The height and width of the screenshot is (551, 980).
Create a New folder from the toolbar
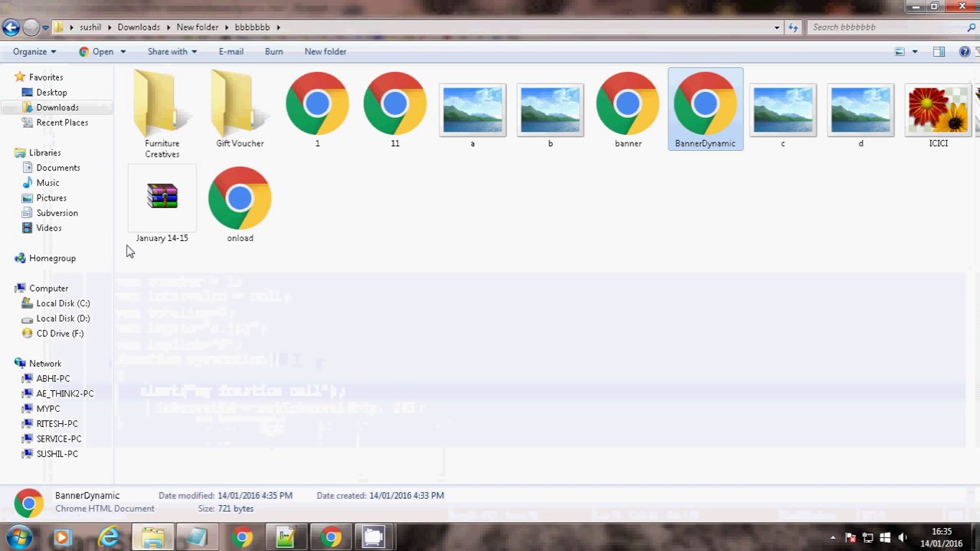tap(325, 51)
